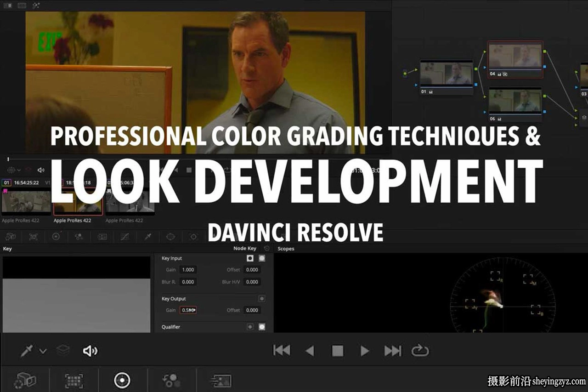
Task: Switch viewer to single-view layout icon
Action: tap(7, 6)
